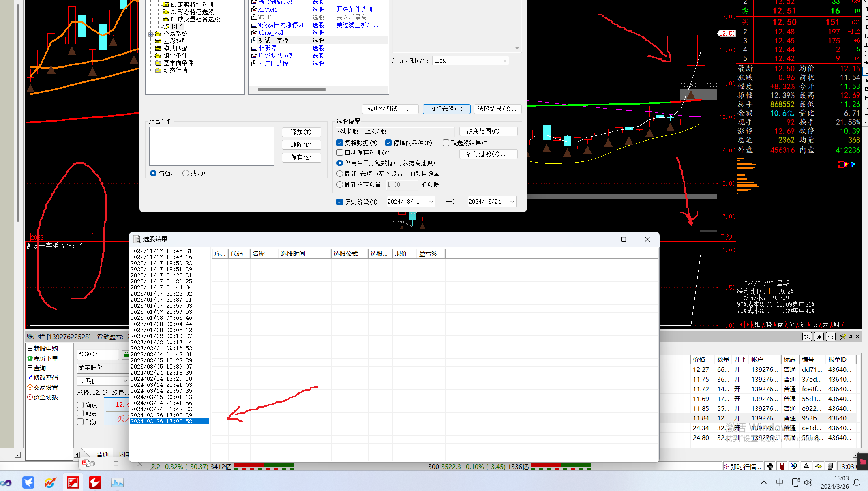Select 刷新 选项基本设置默认数量 radio
868x491 pixels.
[340, 174]
